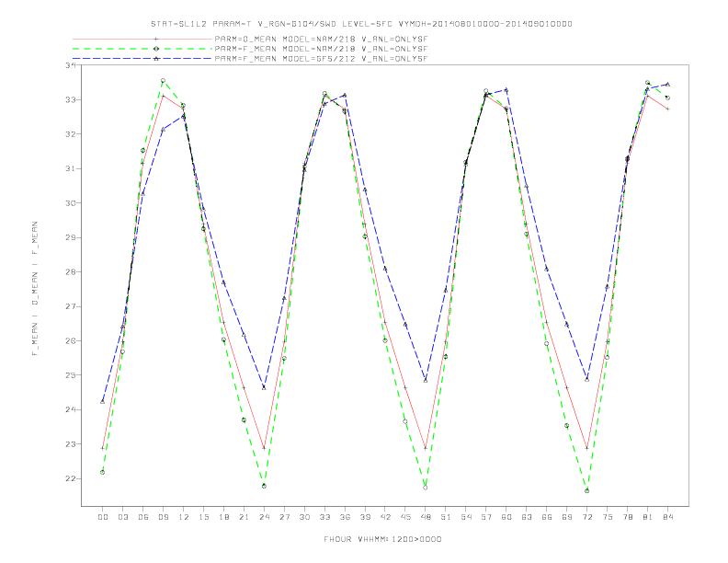Click x-axis tick label 78
728x563 pixels.
click(627, 517)
